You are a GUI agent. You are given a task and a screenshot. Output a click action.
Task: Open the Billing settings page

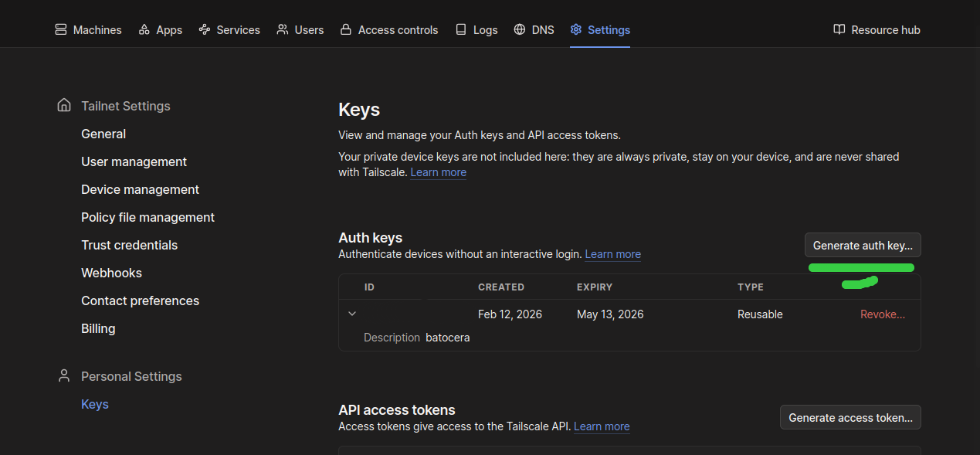98,328
